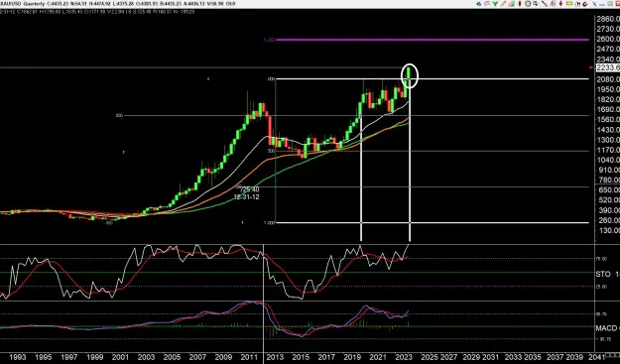
Task: Select the diagonal trend line tool
Action: tap(545, 4)
